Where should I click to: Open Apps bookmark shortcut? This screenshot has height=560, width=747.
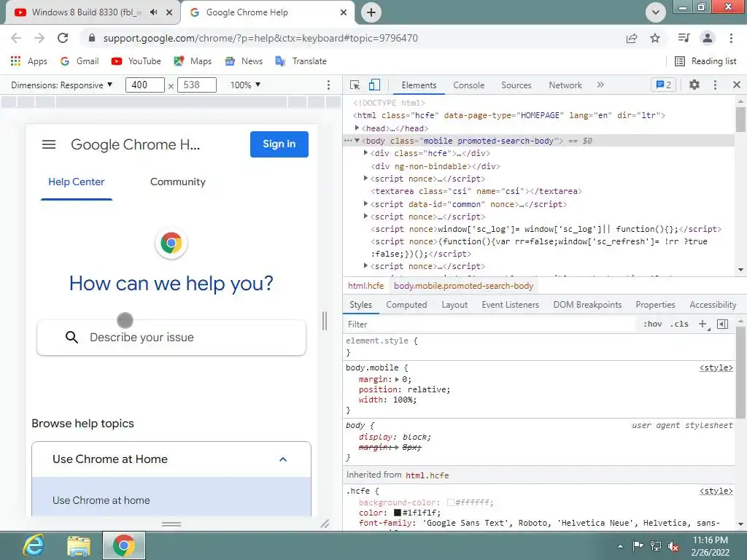(28, 61)
